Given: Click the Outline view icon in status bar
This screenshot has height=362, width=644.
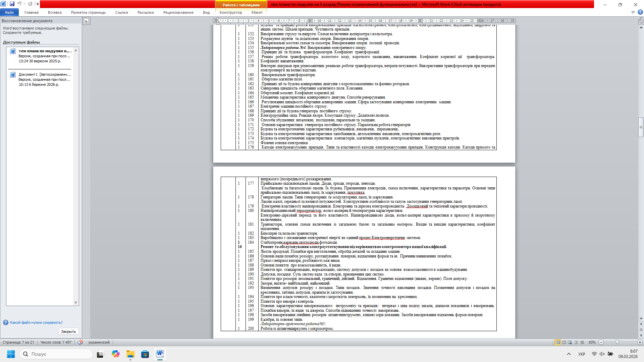Looking at the screenshot, I should pyautogui.click(x=576, y=342).
